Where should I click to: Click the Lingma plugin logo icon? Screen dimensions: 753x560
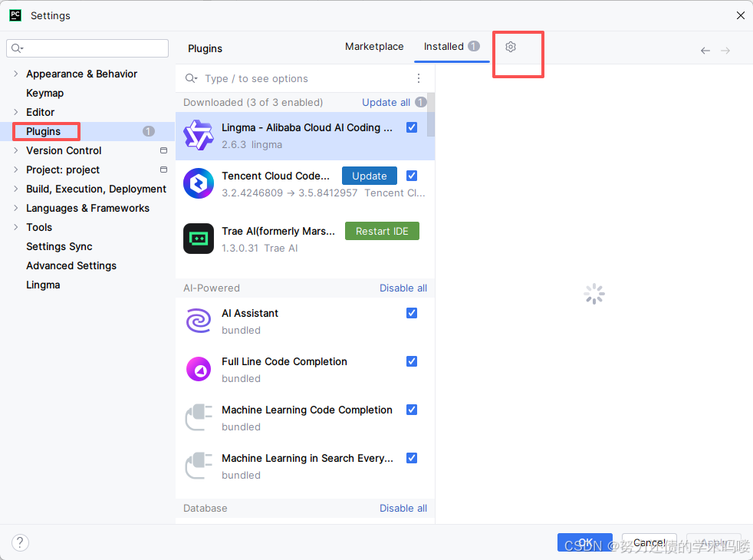pyautogui.click(x=199, y=136)
